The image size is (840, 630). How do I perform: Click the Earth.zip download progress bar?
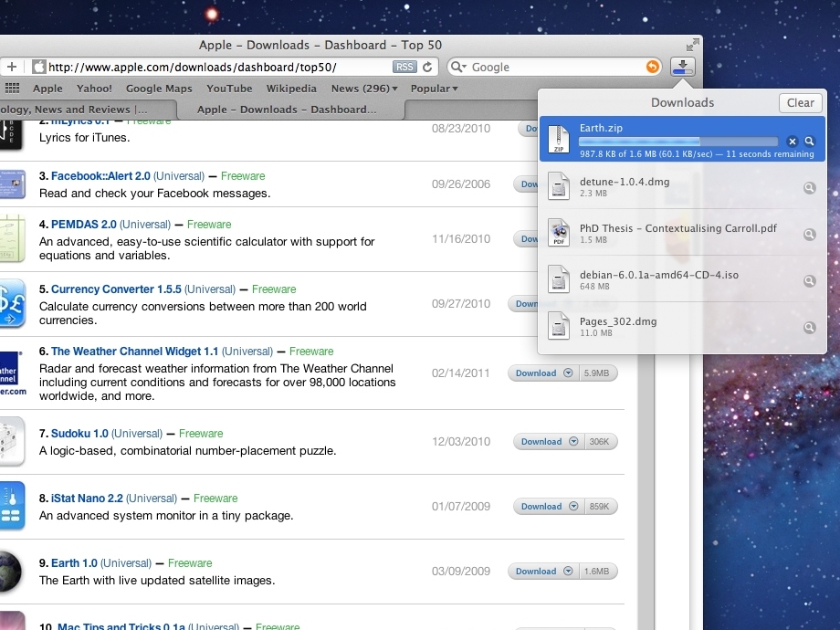[x=678, y=142]
